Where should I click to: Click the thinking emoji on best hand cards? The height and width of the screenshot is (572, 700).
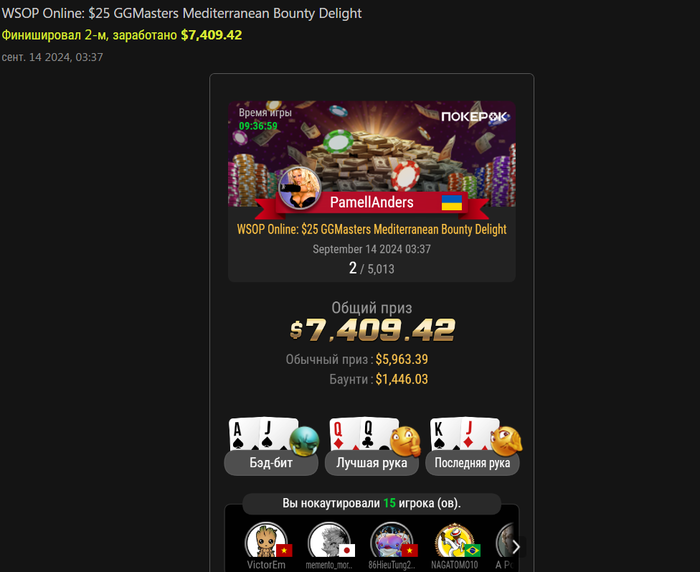click(405, 442)
